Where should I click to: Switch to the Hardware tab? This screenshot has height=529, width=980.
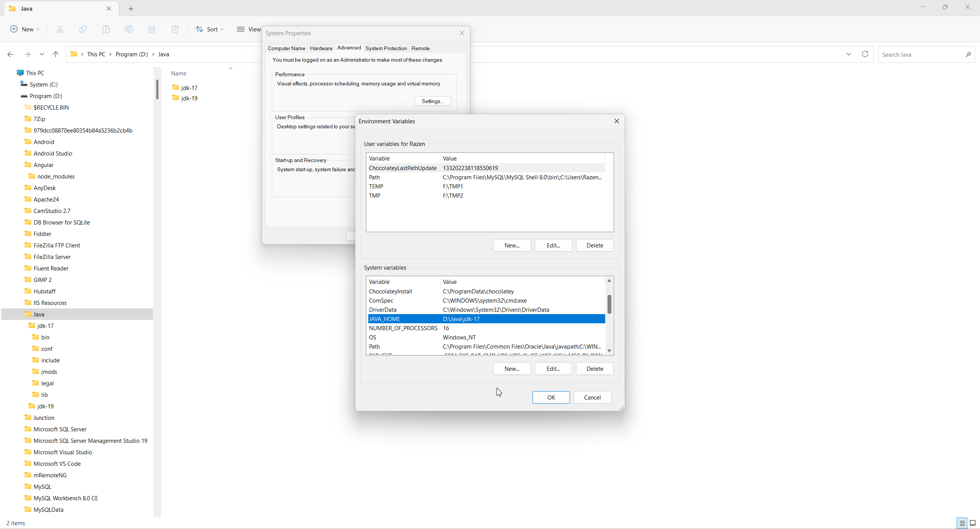coord(321,48)
